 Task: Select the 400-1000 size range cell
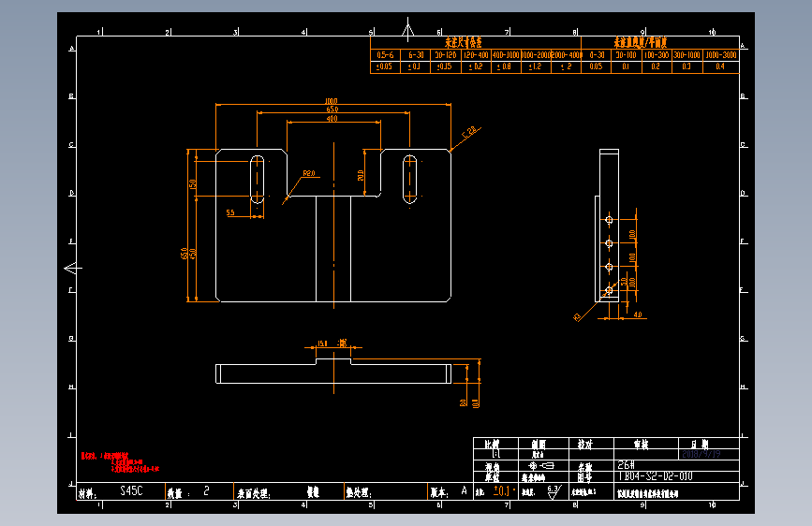coord(506,55)
